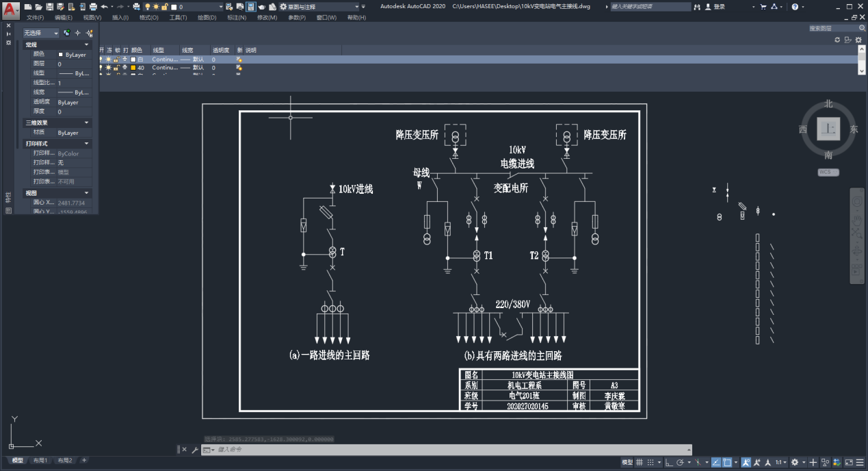Open the AutoCAD application menu logo
The width and height of the screenshot is (868, 471).
click(x=10, y=10)
